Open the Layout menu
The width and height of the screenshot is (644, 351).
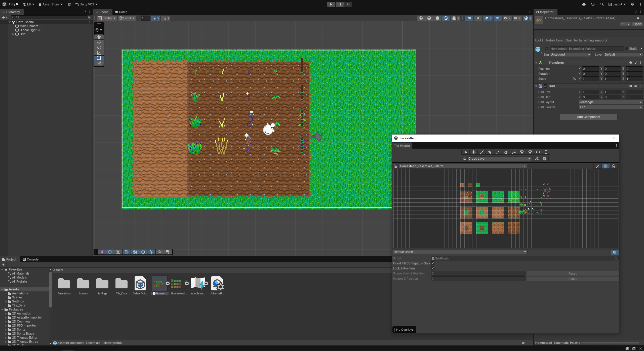617,4
